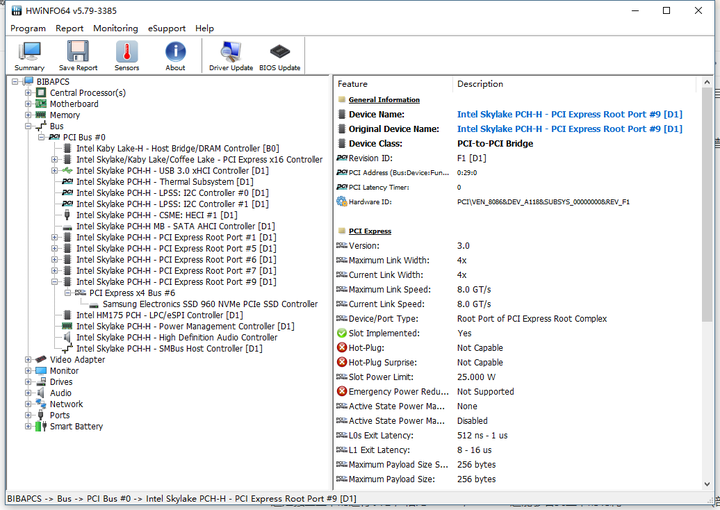Viewport: 720px width, 510px height.
Task: Click the High Definition Audio Controller icon
Action: coord(68,337)
